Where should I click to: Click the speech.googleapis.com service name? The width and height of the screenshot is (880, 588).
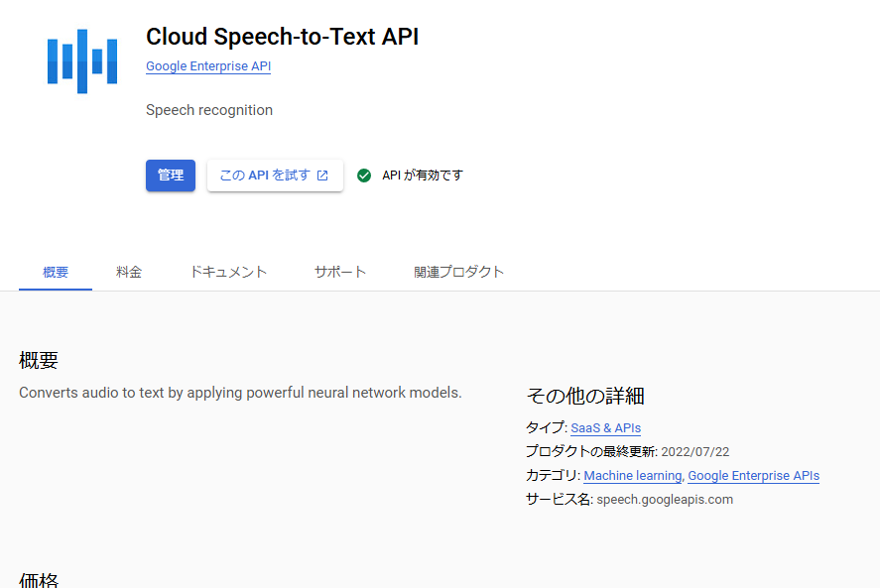click(663, 499)
